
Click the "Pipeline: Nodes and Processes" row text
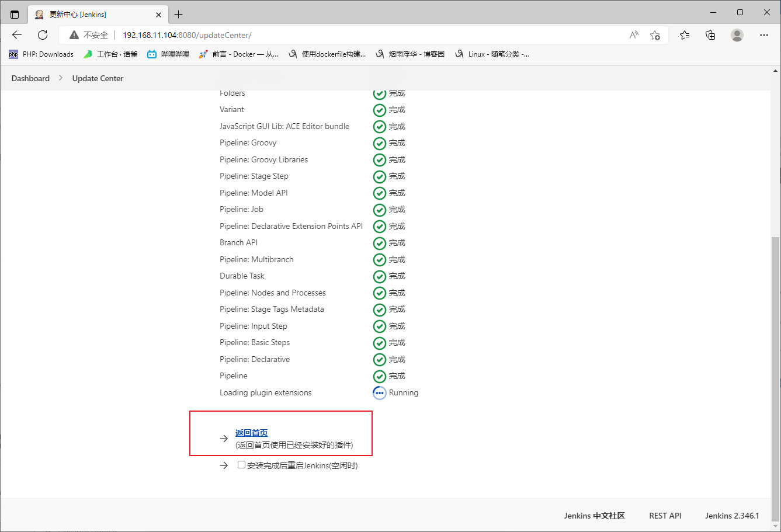(x=273, y=293)
